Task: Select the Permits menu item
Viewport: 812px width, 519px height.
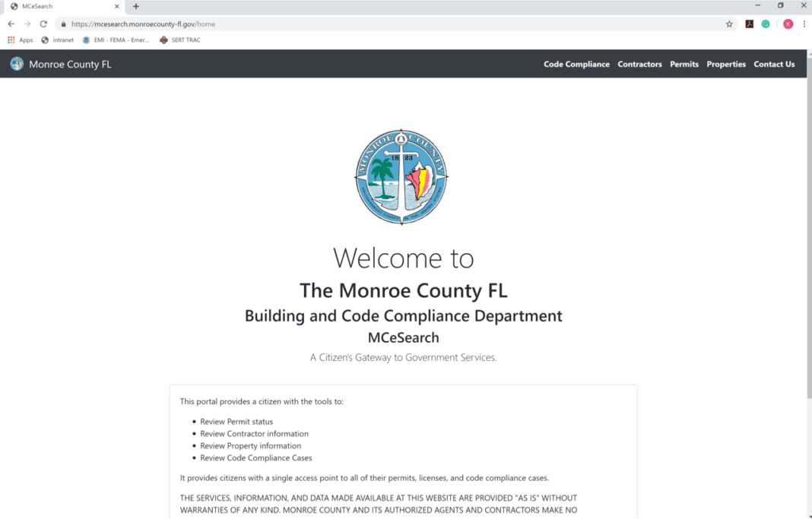Action: pyautogui.click(x=684, y=64)
